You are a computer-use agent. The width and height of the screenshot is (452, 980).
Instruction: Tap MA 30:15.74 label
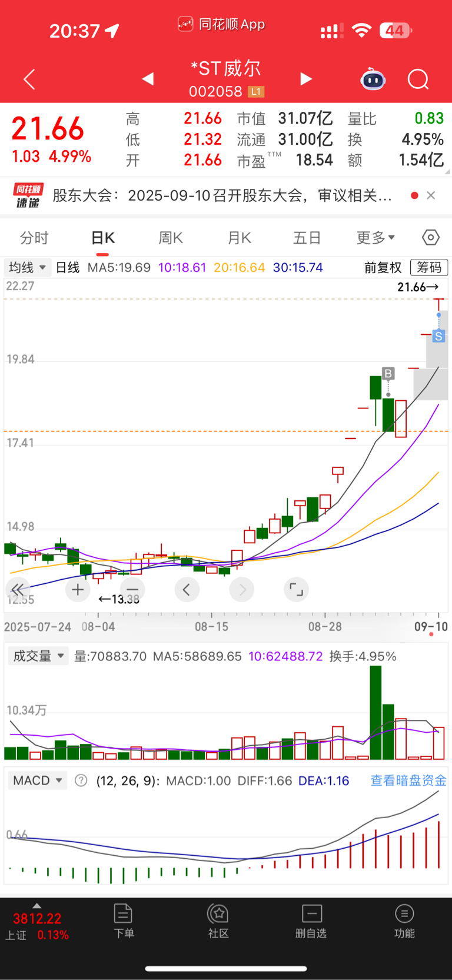point(298,268)
